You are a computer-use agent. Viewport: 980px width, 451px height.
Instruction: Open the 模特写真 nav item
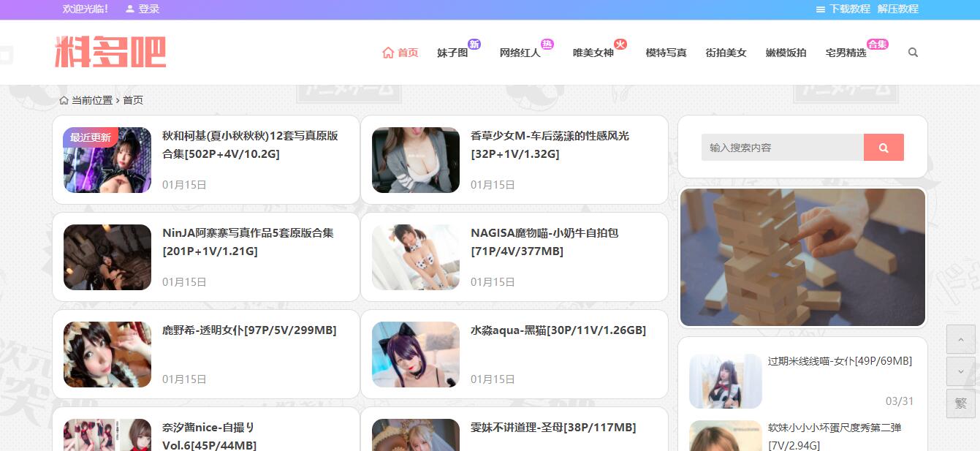(666, 53)
